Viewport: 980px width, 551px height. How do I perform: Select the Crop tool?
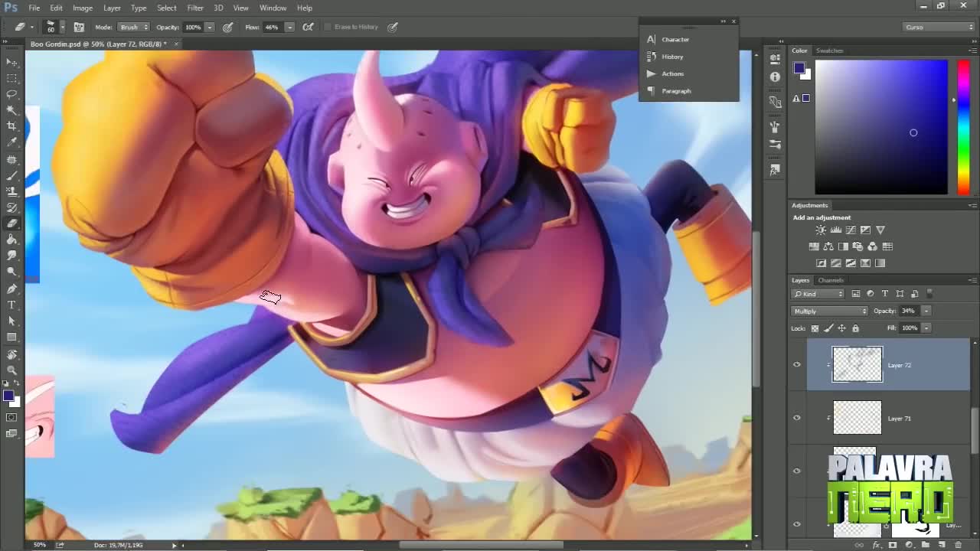pos(11,126)
